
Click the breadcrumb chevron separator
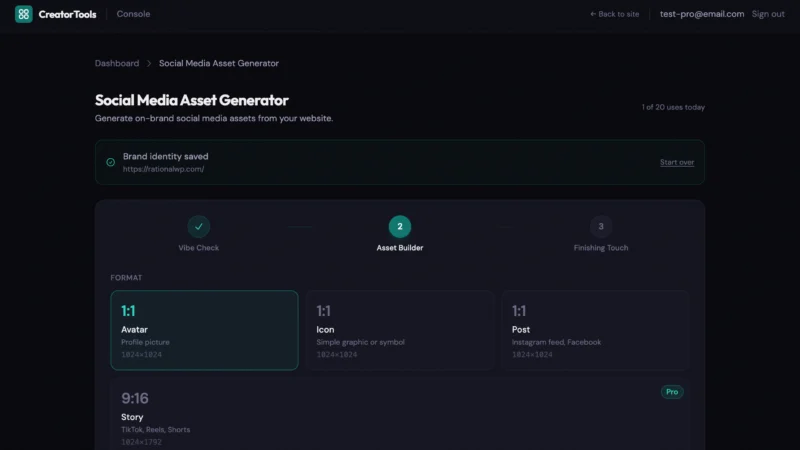149,63
